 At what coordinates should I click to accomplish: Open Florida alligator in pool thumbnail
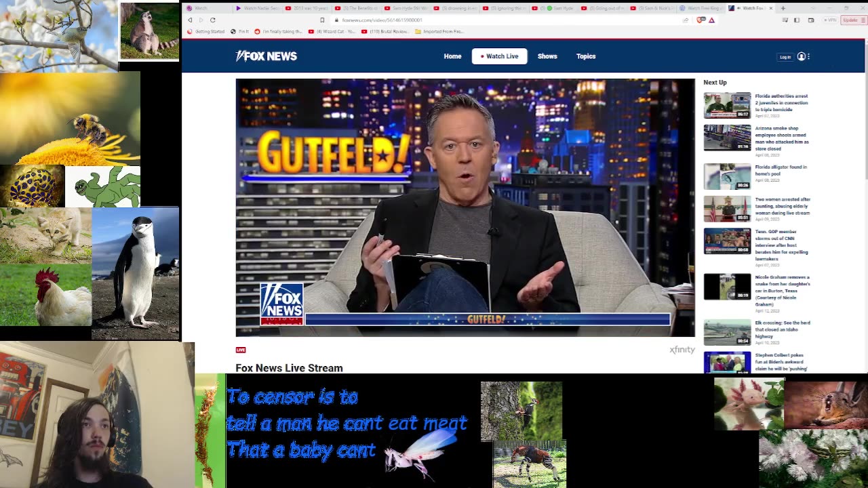click(x=727, y=176)
